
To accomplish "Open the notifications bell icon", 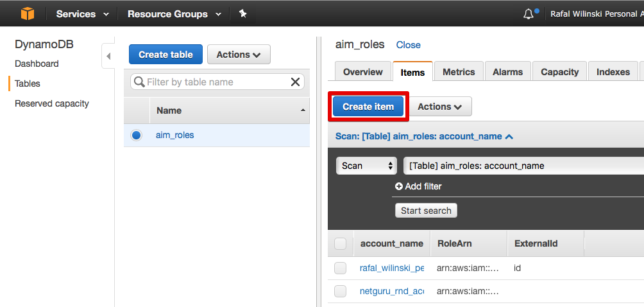I will click(x=529, y=14).
